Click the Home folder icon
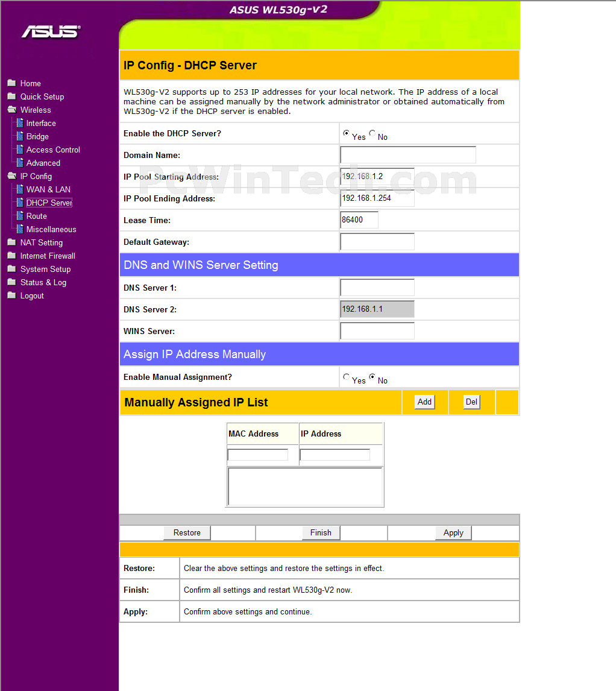Image resolution: width=616 pixels, height=691 pixels. 12,83
